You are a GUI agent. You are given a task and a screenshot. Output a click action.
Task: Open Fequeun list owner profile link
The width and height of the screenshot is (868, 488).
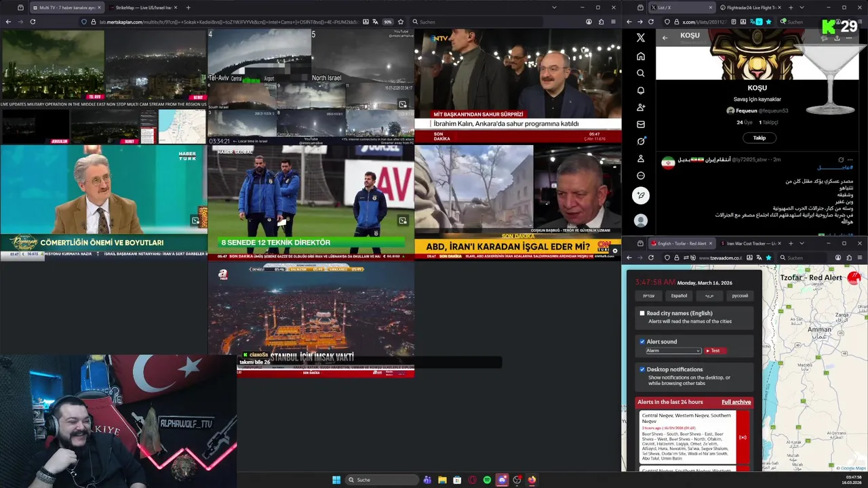click(757, 110)
